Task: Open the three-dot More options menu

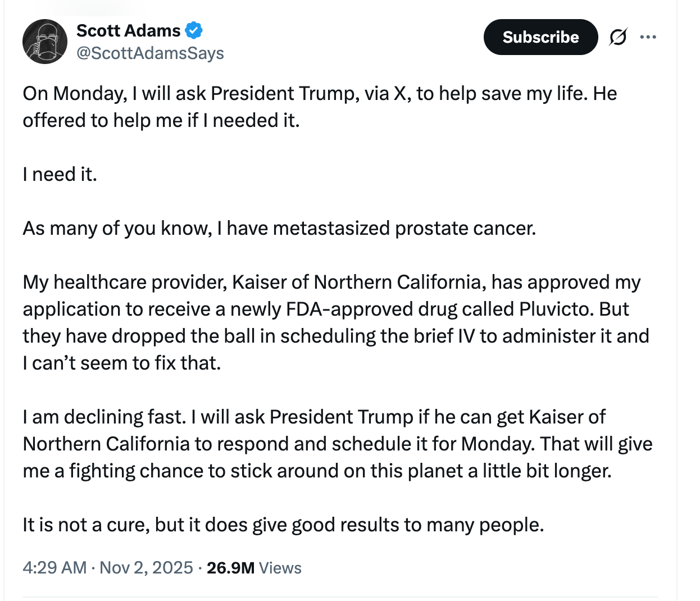Action: pos(648,37)
